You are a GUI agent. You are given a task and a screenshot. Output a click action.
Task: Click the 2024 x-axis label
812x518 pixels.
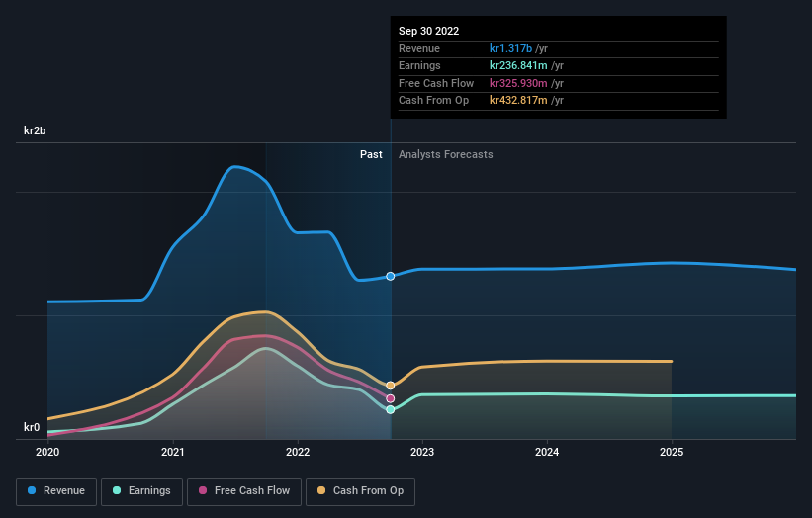pos(547,453)
